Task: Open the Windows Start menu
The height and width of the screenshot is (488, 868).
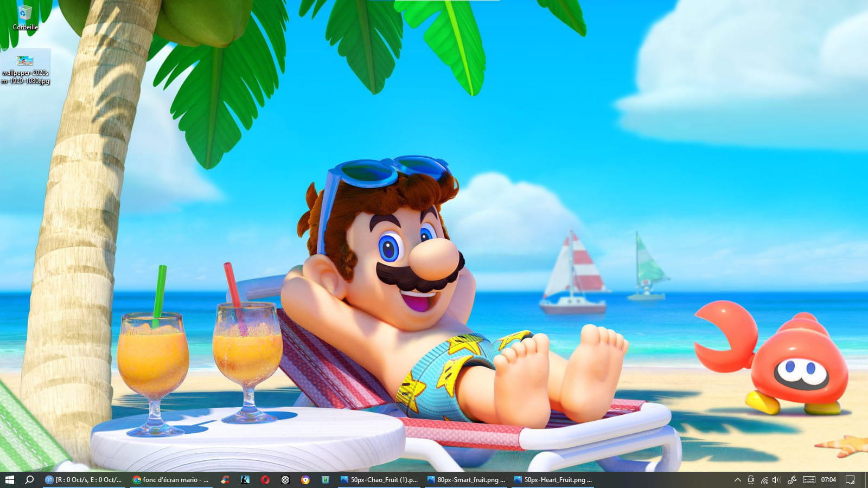Action: [x=9, y=479]
